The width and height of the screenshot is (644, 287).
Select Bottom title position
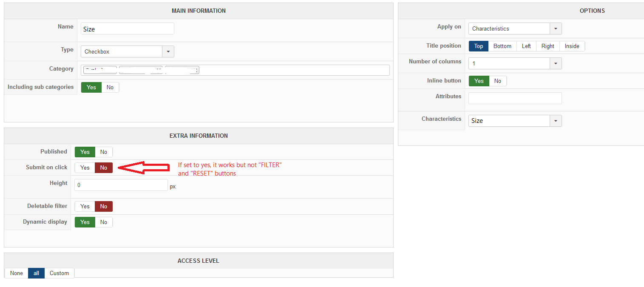[502, 46]
